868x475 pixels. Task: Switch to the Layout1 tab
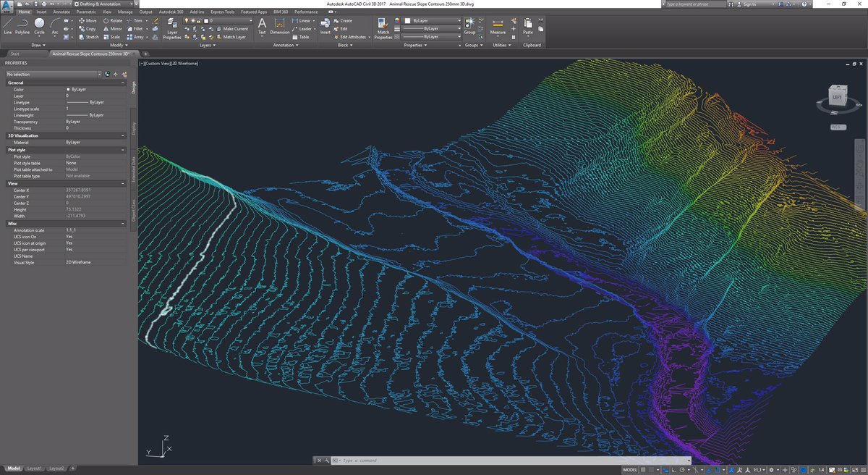click(x=35, y=468)
